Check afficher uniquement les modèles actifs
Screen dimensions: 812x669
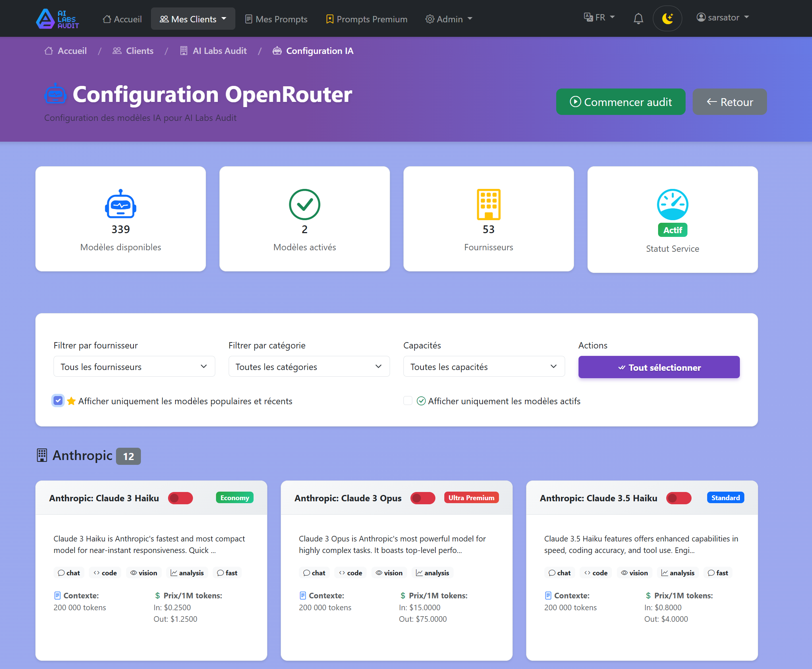coord(407,401)
